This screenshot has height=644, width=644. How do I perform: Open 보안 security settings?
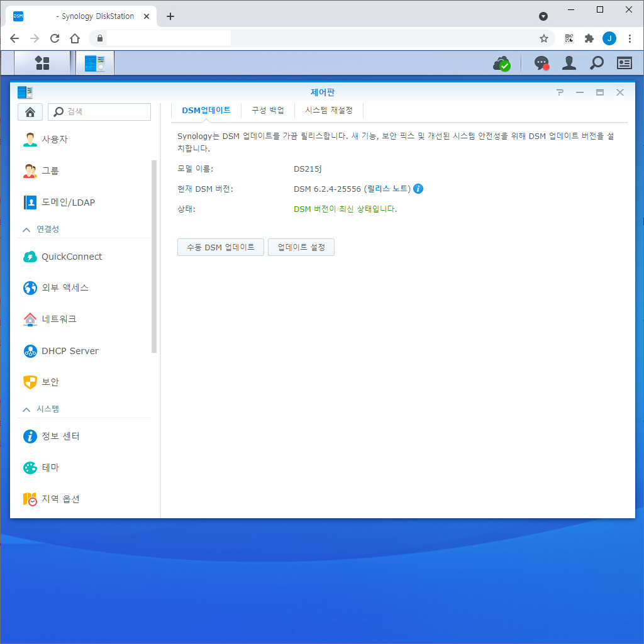click(x=84, y=382)
